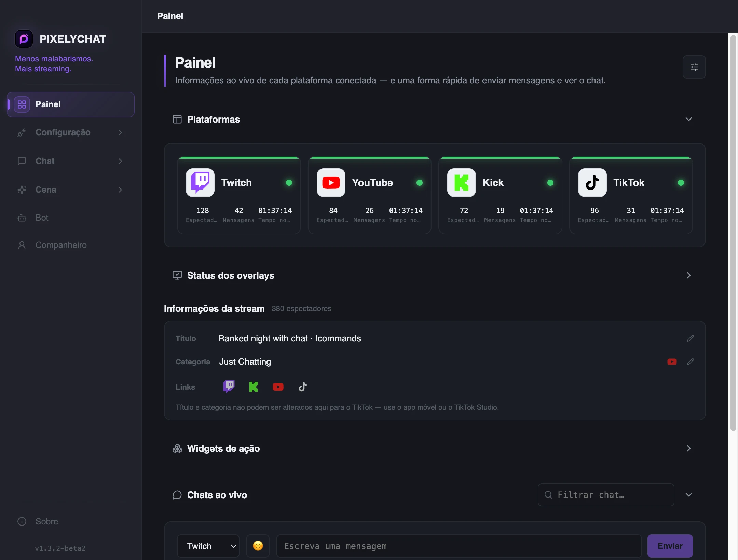Image resolution: width=738 pixels, height=560 pixels.
Task: Click the Sobre info icon
Action: point(22,521)
